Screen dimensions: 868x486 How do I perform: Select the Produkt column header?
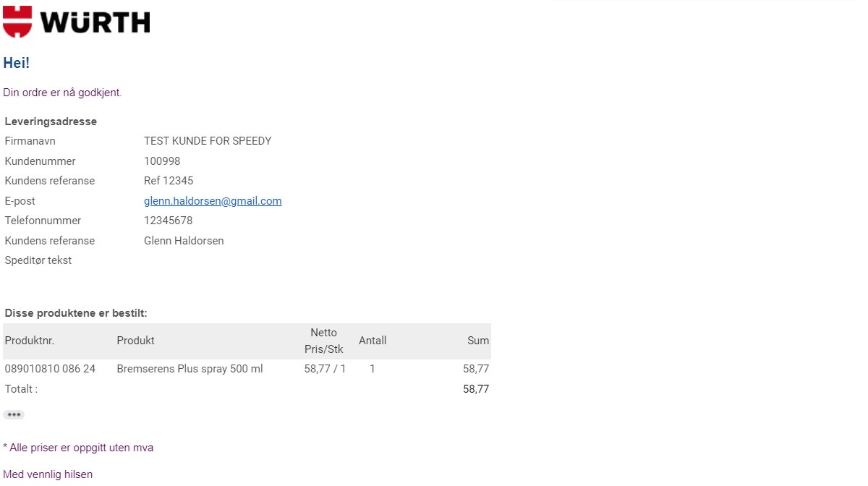pos(135,341)
